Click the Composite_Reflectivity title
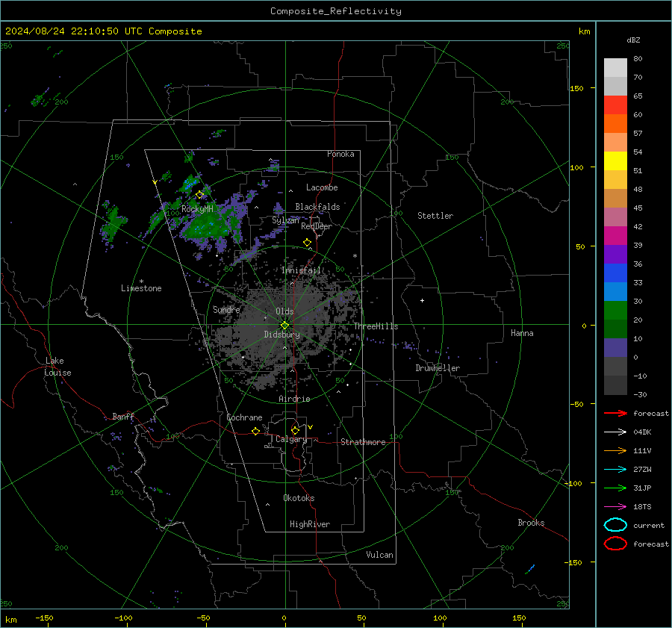The height and width of the screenshot is (628, 672). tap(336, 11)
